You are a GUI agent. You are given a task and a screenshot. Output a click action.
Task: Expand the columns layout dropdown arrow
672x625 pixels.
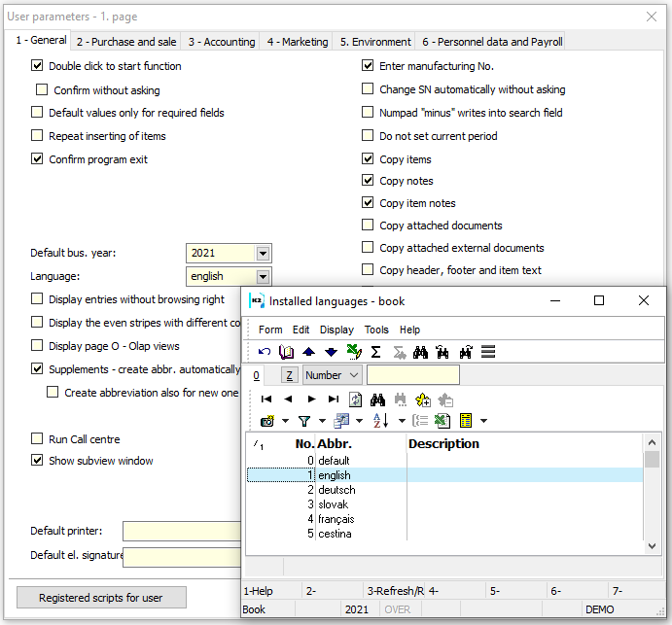[x=360, y=421]
